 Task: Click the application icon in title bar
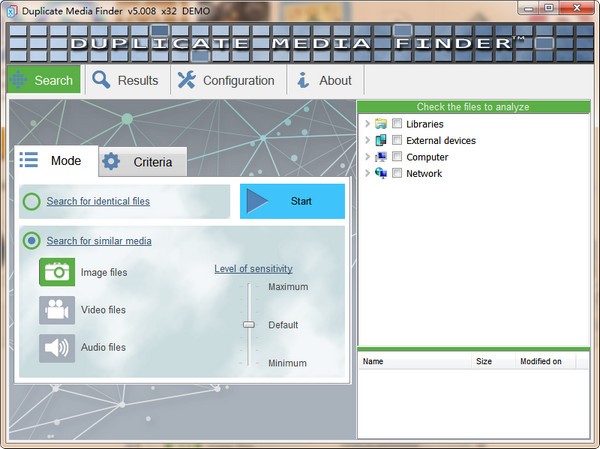(x=11, y=11)
